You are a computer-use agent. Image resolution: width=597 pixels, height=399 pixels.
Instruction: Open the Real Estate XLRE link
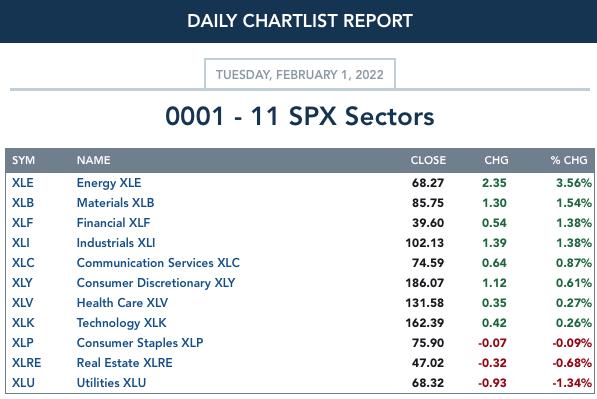pyautogui.click(x=125, y=363)
